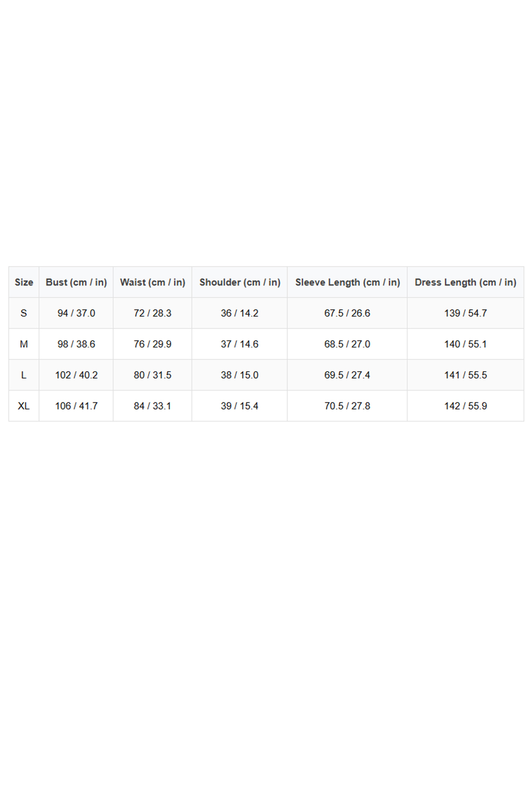Select the size S row label
Viewport: 532px width, 798px height.
(24, 313)
